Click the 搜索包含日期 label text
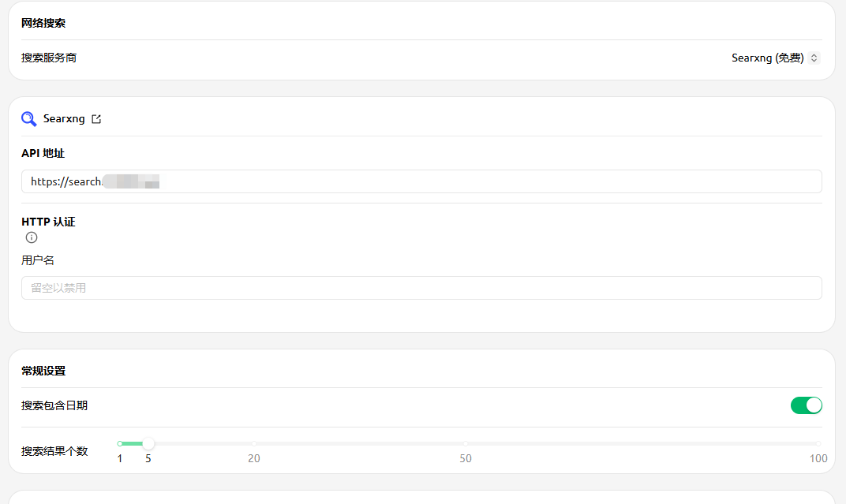The height and width of the screenshot is (504, 846). click(x=54, y=405)
